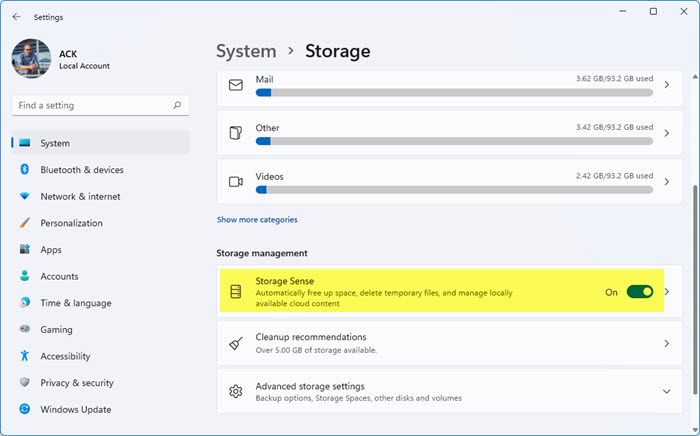The image size is (700, 436).
Task: Click the Advanced storage settings gear icon
Action: 236,391
